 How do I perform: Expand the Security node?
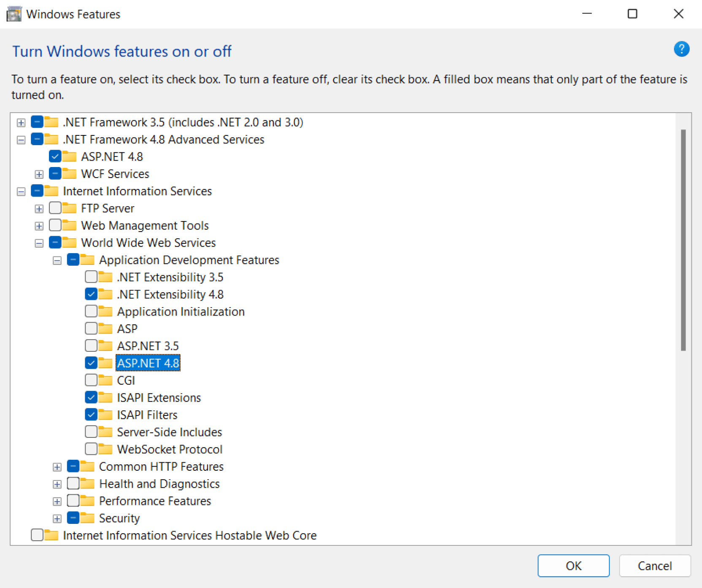(57, 518)
